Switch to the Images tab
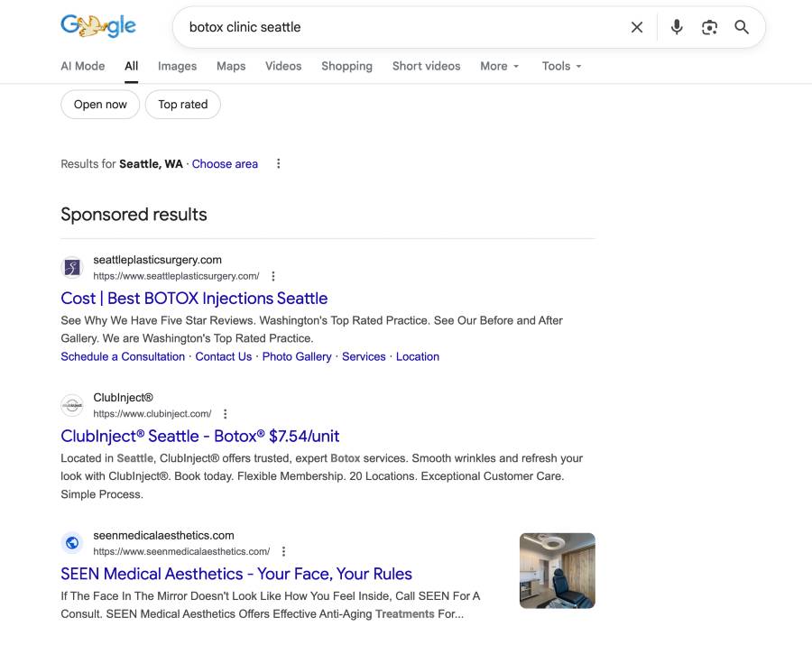 click(177, 66)
